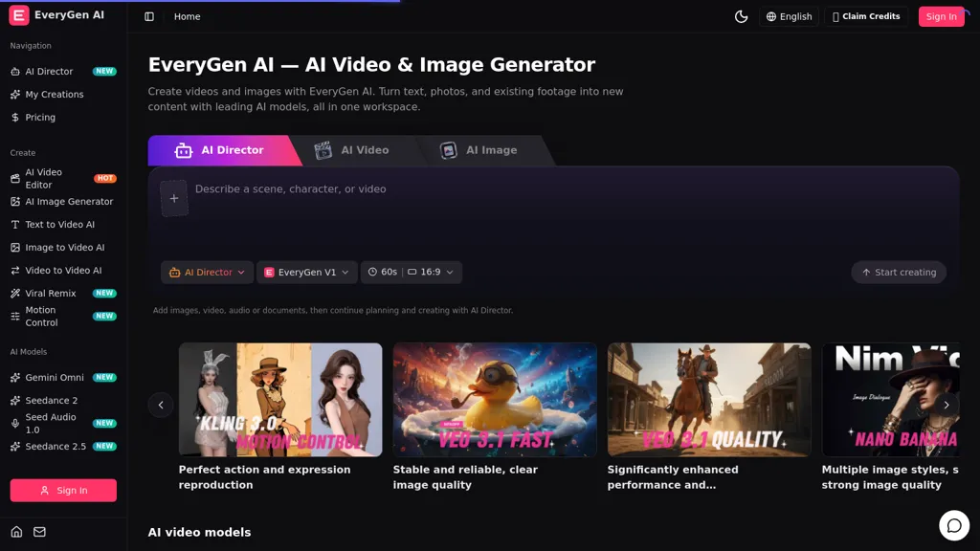This screenshot has height=551, width=980.
Task: Click the Claim Credits button
Action: point(865,17)
